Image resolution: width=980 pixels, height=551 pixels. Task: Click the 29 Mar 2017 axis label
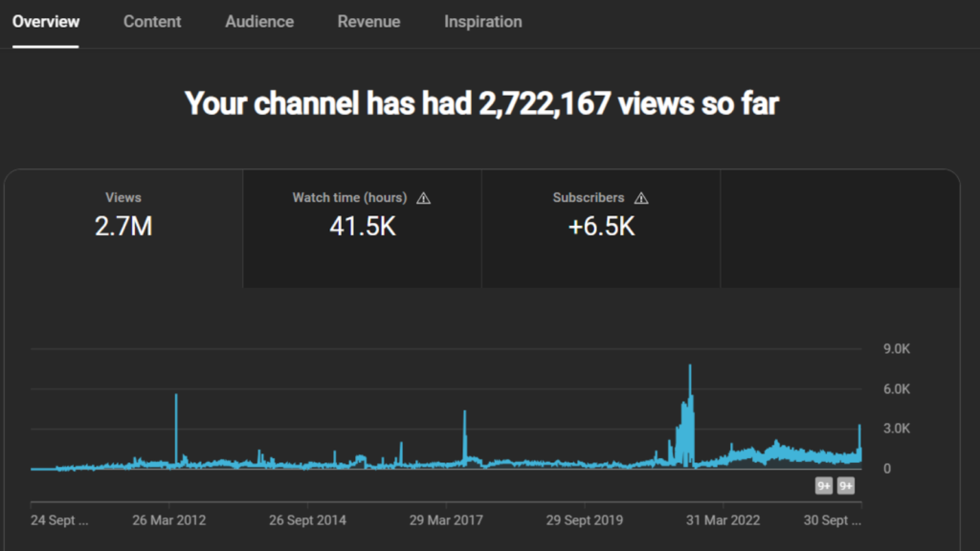[x=447, y=520]
